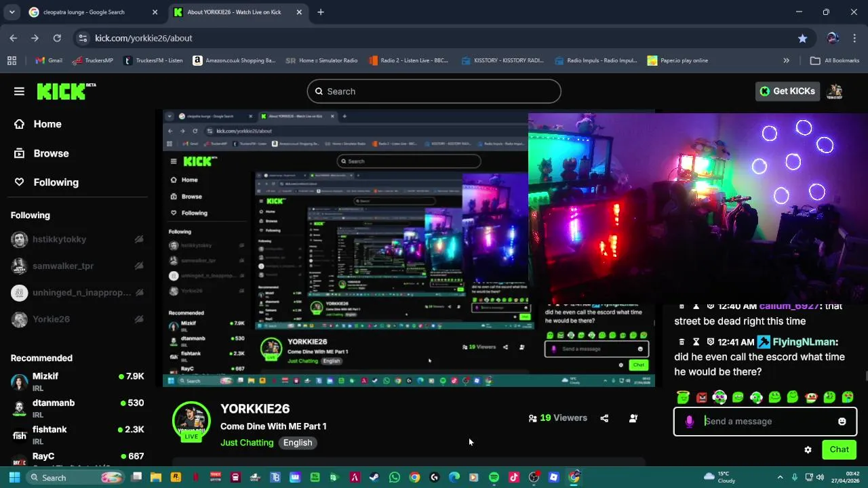Image resolution: width=868 pixels, height=488 pixels.
Task: Click the English language tag
Action: coord(298,443)
